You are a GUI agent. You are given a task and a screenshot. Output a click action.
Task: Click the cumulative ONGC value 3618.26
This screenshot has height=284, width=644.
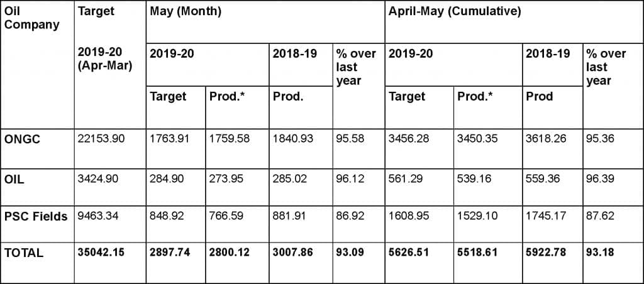pyautogui.click(x=547, y=139)
